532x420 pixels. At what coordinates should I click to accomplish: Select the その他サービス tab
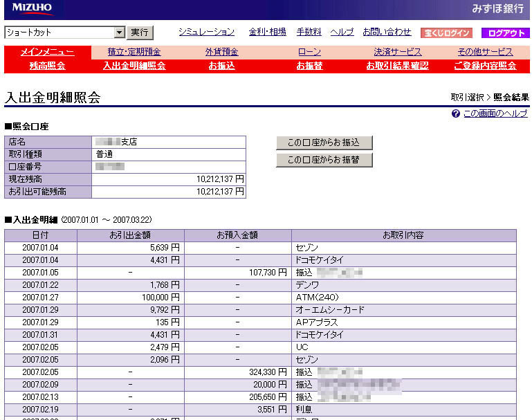point(485,52)
